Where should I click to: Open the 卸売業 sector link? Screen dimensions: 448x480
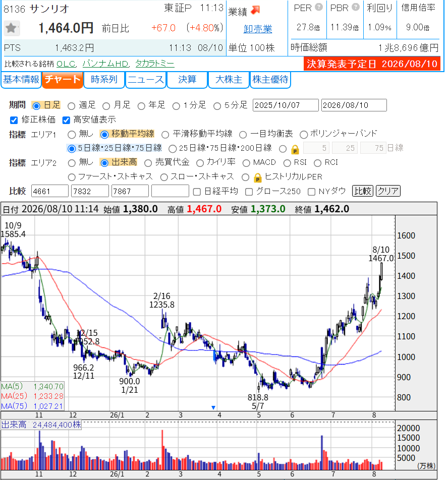pyautogui.click(x=258, y=29)
